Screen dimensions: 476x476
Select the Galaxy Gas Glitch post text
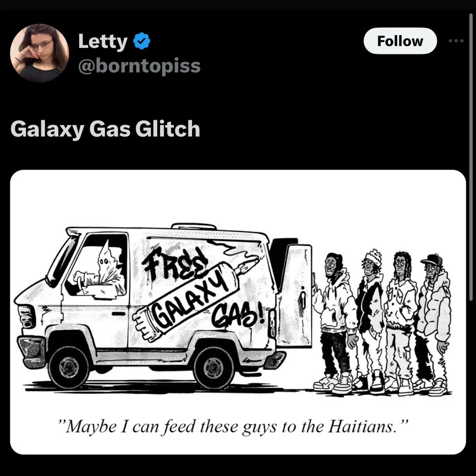(105, 129)
